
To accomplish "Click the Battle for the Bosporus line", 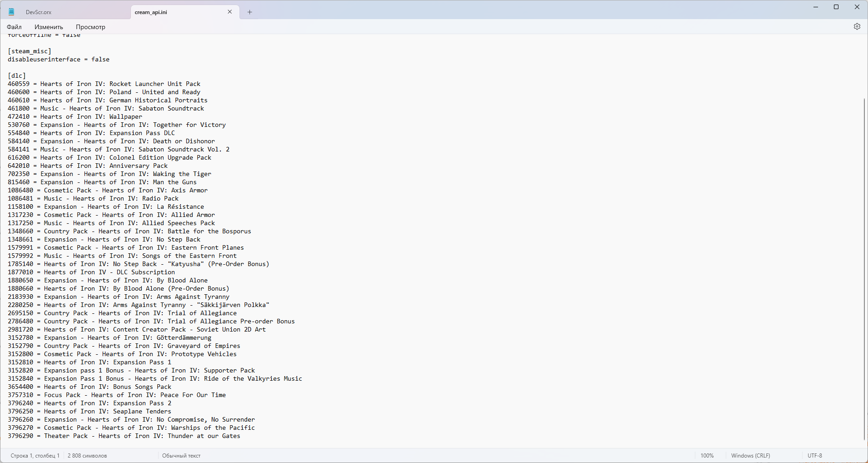I will 130,231.
